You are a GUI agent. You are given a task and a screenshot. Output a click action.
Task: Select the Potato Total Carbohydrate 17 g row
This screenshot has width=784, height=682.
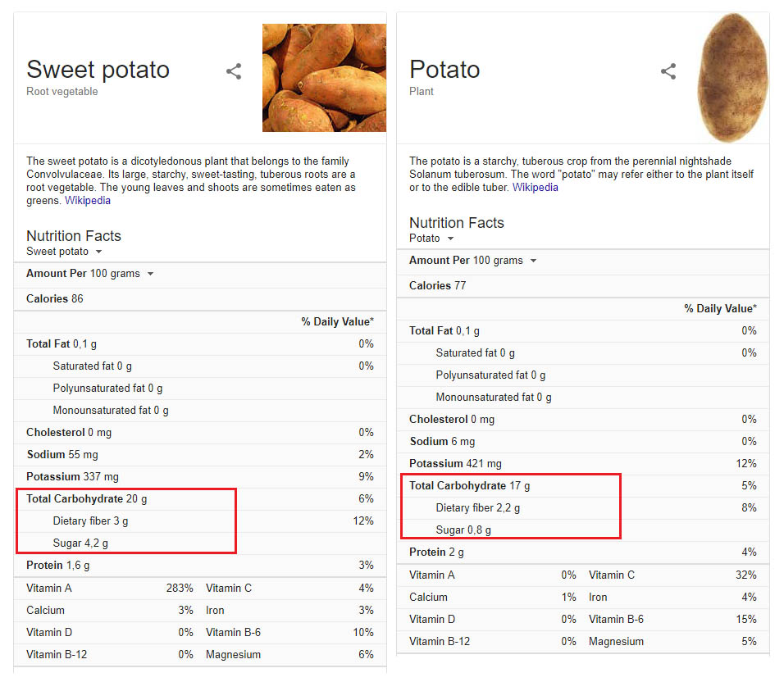tap(583, 485)
